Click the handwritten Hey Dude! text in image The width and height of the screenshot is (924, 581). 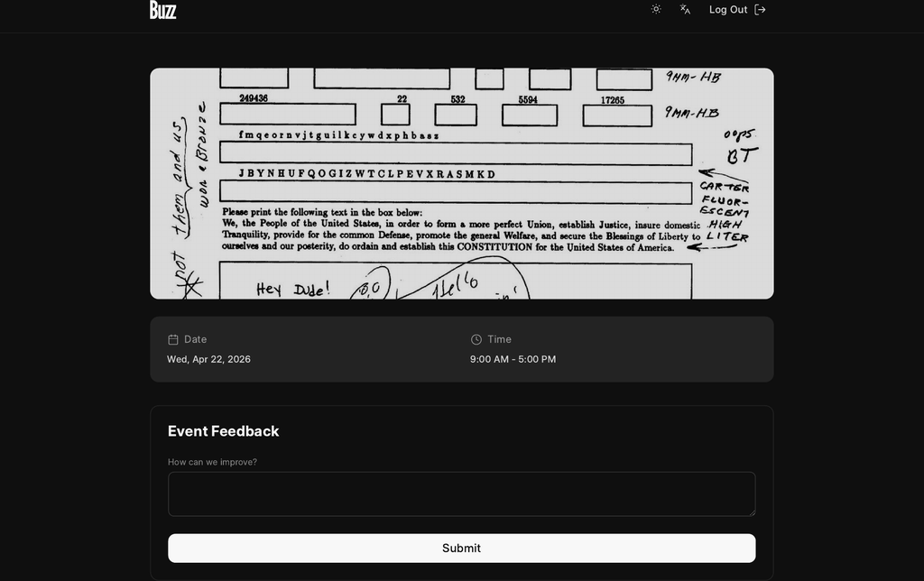293,289
